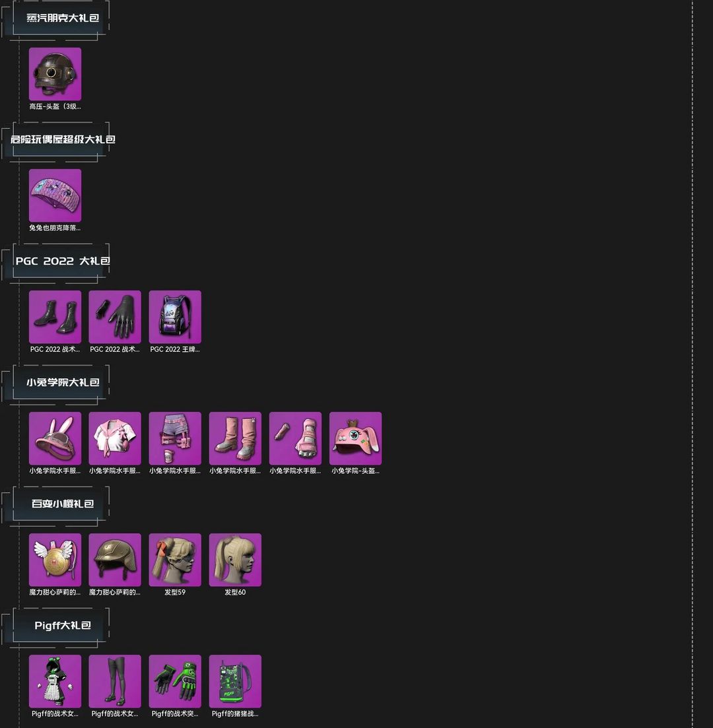Select the Pigff green tactical gloves

[175, 682]
